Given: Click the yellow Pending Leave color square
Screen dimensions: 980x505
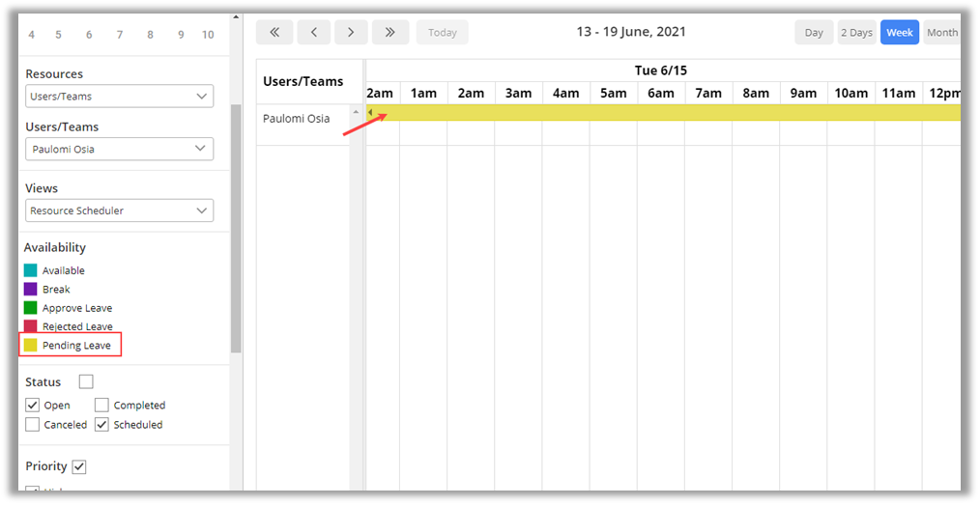Looking at the screenshot, I should 31,345.
